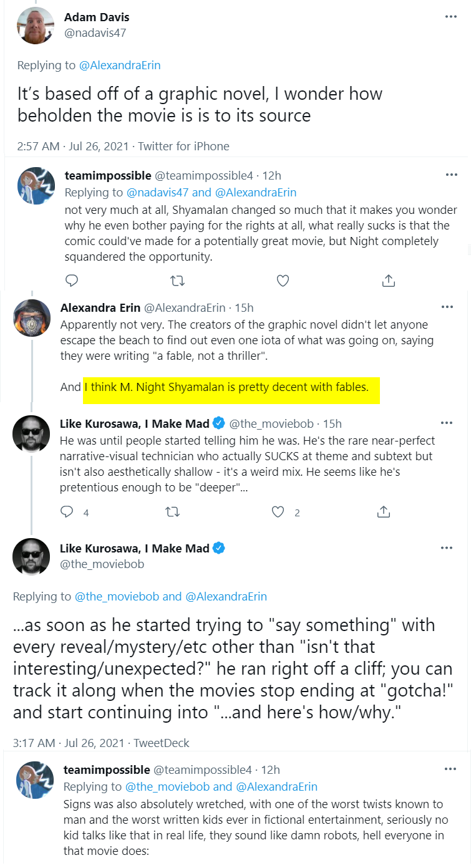The height and width of the screenshot is (868, 471).
Task: Open more menu on teamimpossible's Signs tweet
Action: point(450,769)
